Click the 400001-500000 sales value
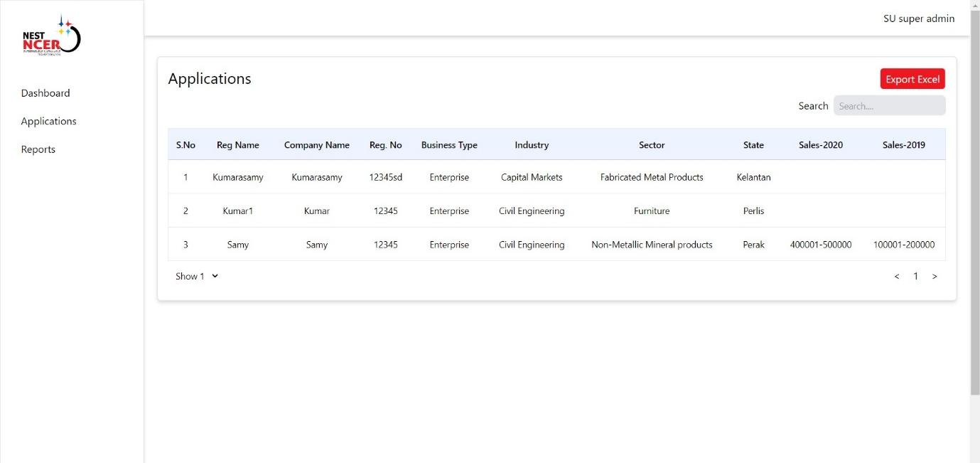Screen dimensions: 980x463 (x=821, y=245)
